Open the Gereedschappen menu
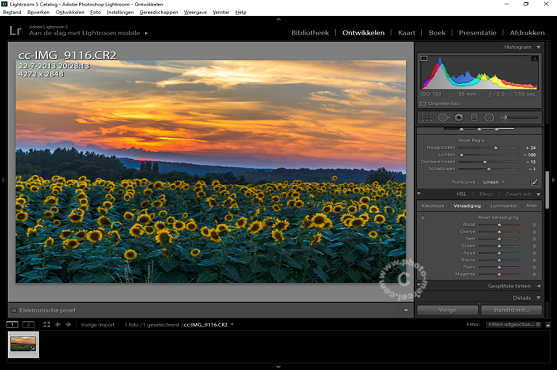Screen dimensions: 557x370 [159, 12]
